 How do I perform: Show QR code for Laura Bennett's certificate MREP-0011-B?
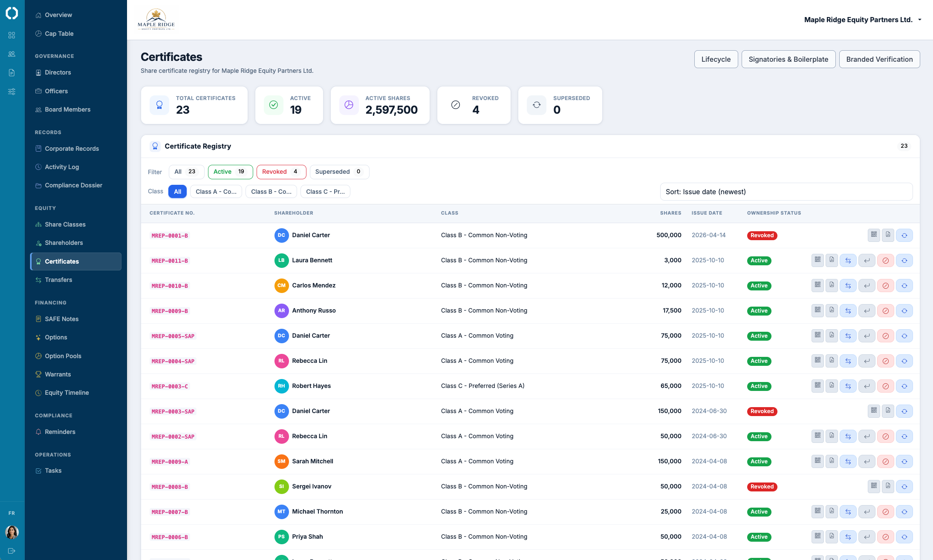pos(817,260)
